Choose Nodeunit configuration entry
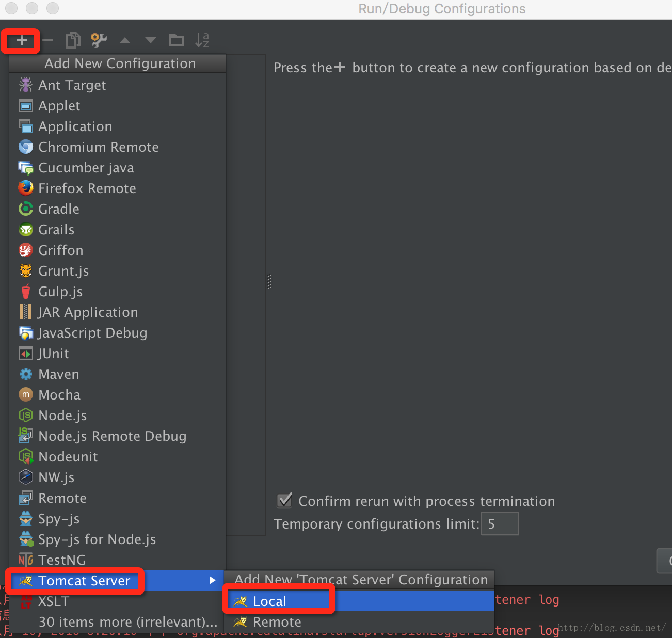672x638 pixels. [118, 456]
